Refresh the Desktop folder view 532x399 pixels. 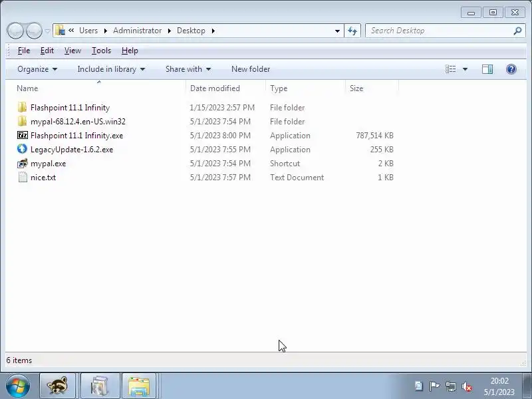[x=352, y=31]
